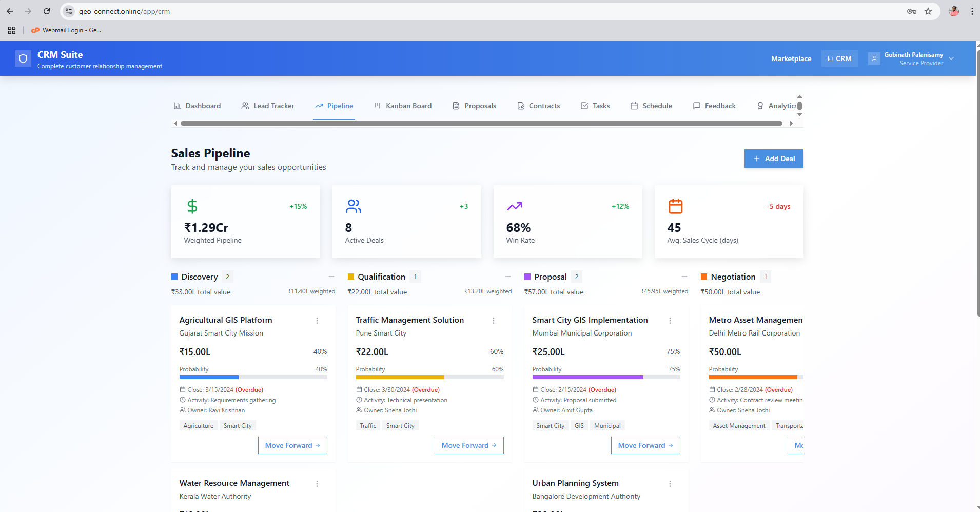Bookmark this page with the star icon
This screenshot has height=512, width=980.
[x=928, y=11]
